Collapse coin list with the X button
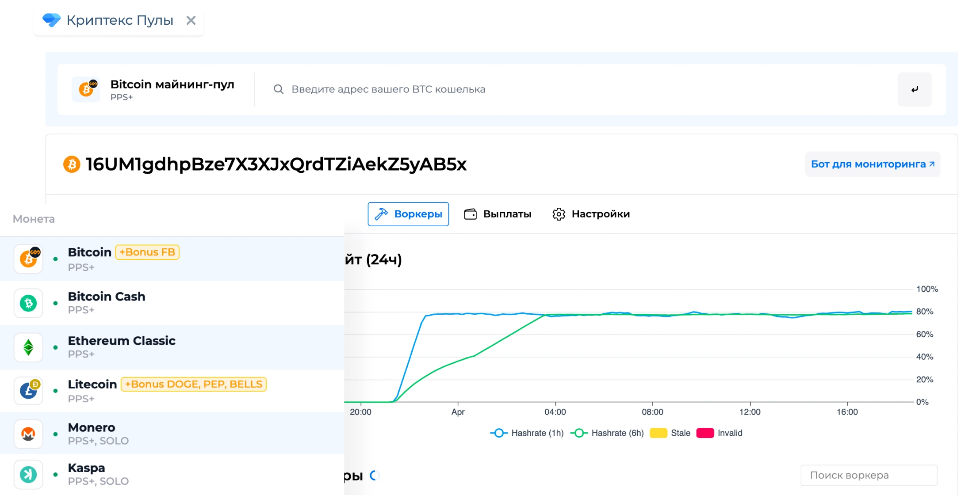This screenshot has width=980, height=495. 191,20
